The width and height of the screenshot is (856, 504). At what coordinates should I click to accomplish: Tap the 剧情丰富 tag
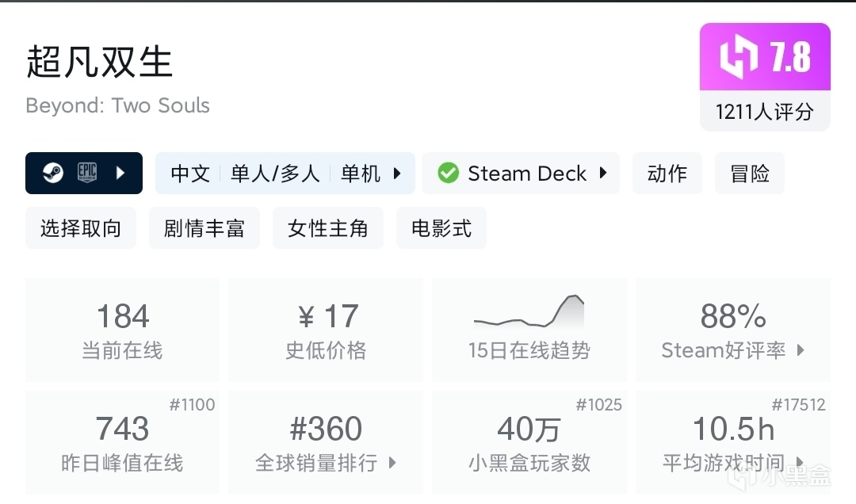click(x=204, y=228)
